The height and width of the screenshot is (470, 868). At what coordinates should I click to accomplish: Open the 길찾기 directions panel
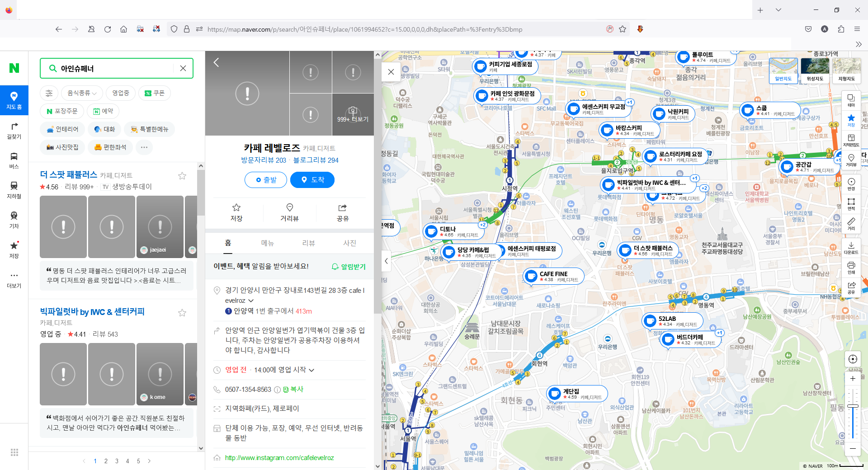[14, 132]
